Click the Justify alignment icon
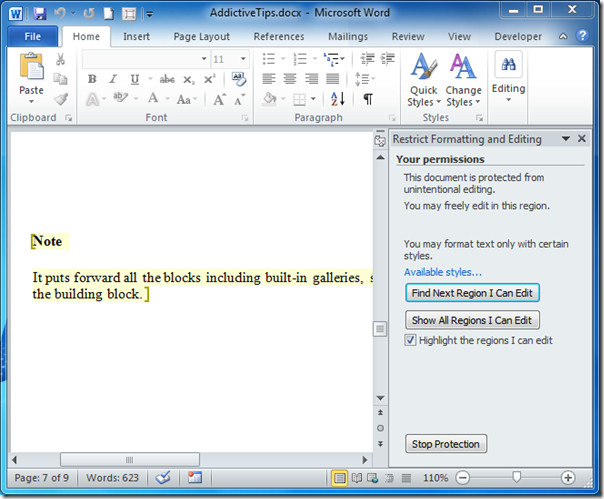Image resolution: width=604 pixels, height=499 pixels. [332, 79]
